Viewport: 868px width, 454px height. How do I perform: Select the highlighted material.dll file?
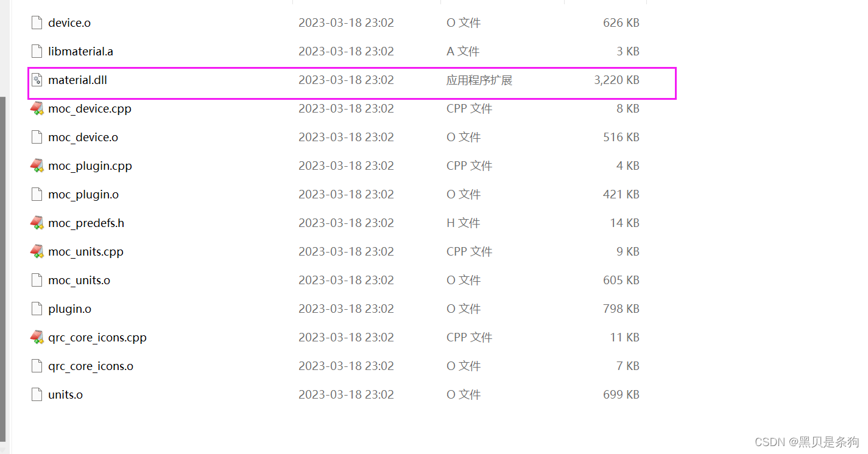coord(78,80)
